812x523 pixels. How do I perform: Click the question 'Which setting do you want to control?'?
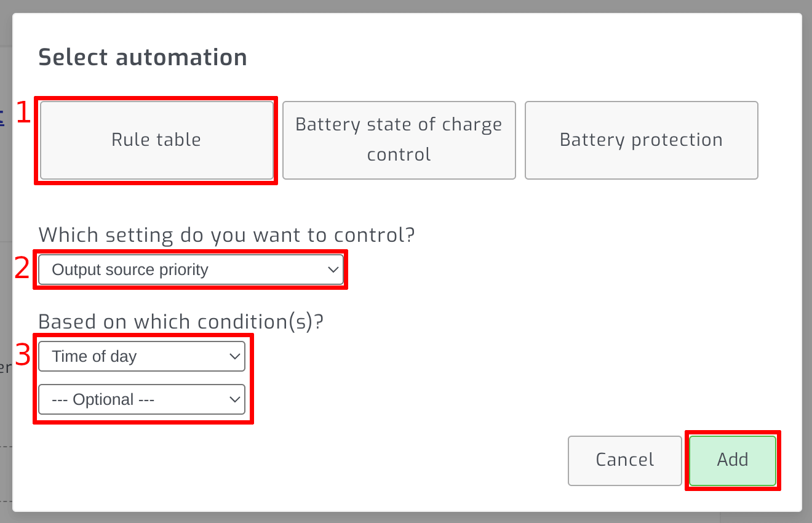[227, 234]
